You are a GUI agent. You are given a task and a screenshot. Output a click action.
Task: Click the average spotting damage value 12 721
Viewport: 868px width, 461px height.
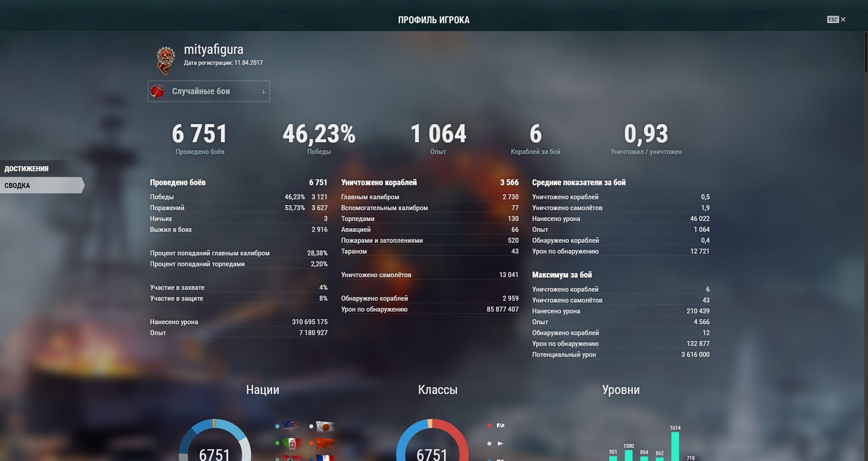coord(700,251)
